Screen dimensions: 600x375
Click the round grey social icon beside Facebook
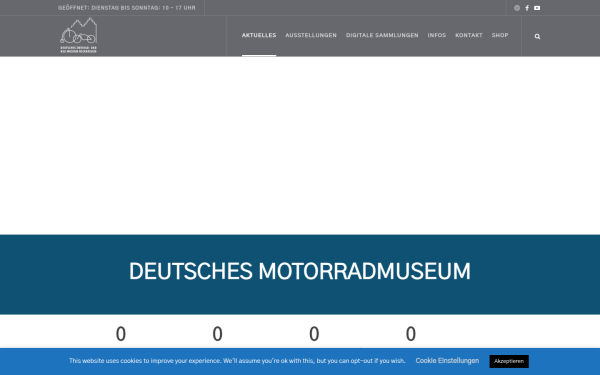pos(517,8)
